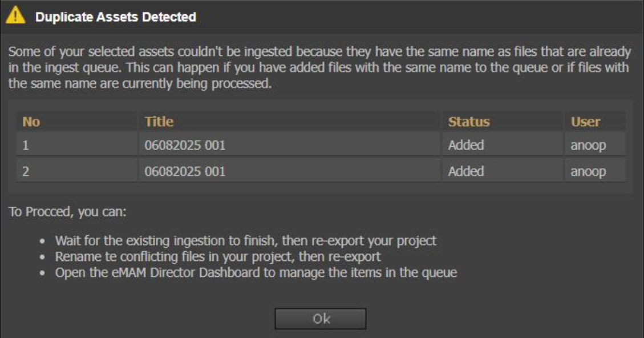Viewport: 644px width, 338px height.
Task: Click the 'Wait for the existing ingestion' bullet
Action: point(246,240)
